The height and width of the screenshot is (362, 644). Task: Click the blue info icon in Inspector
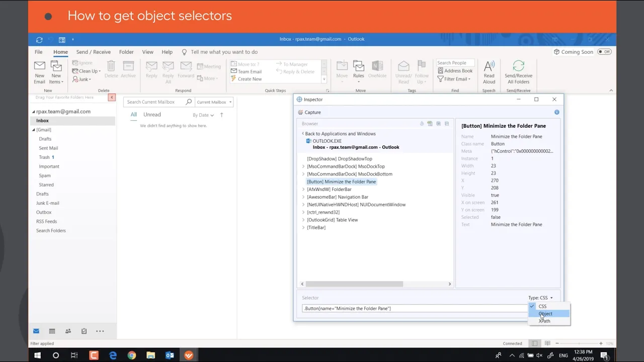point(556,112)
